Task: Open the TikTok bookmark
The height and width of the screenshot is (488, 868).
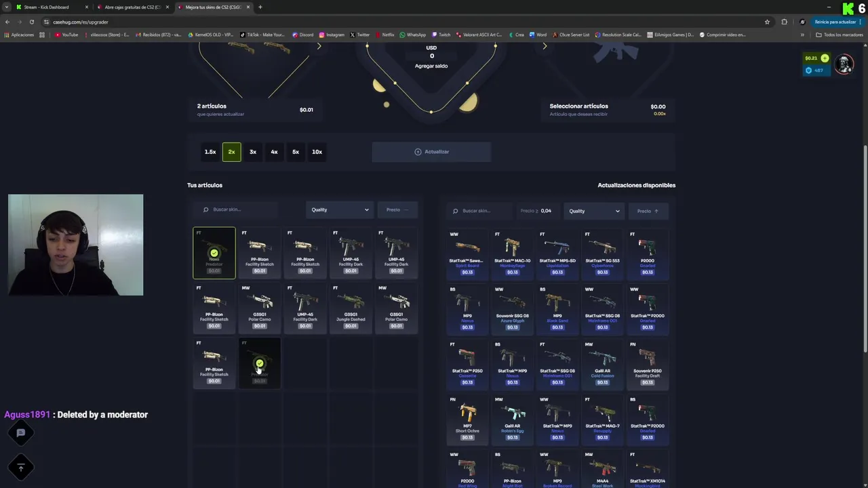Action: [x=262, y=35]
